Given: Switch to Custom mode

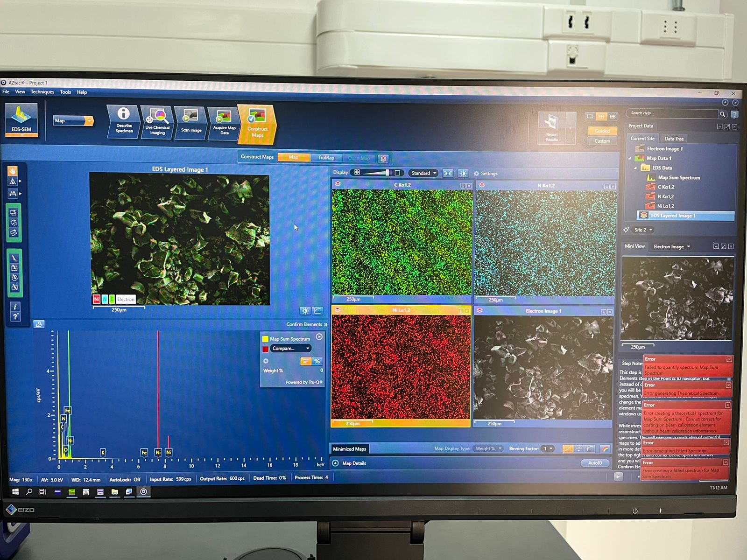Looking at the screenshot, I should tap(602, 141).
